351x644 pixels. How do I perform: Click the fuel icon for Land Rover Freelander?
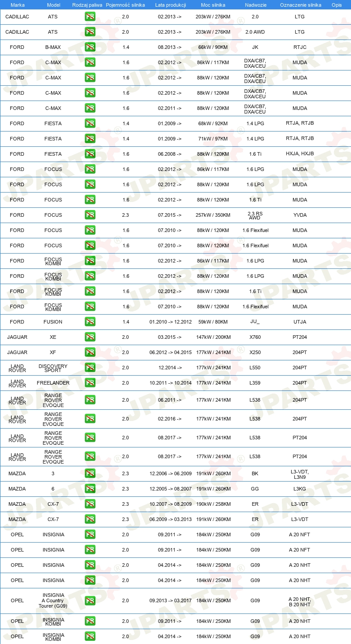point(90,383)
